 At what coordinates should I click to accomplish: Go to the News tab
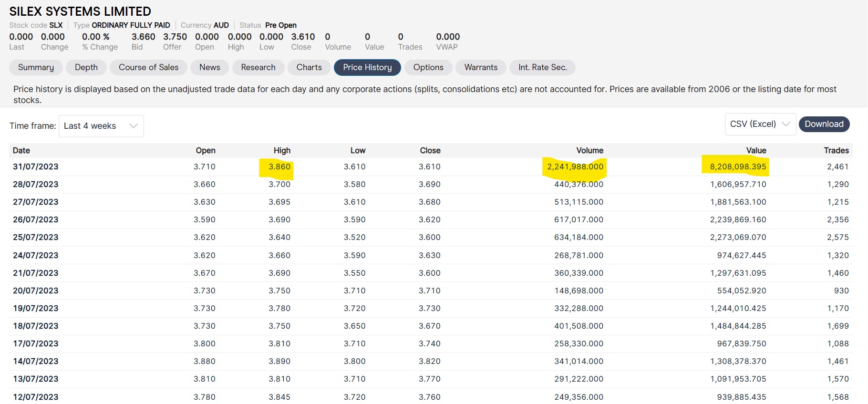[x=210, y=67]
